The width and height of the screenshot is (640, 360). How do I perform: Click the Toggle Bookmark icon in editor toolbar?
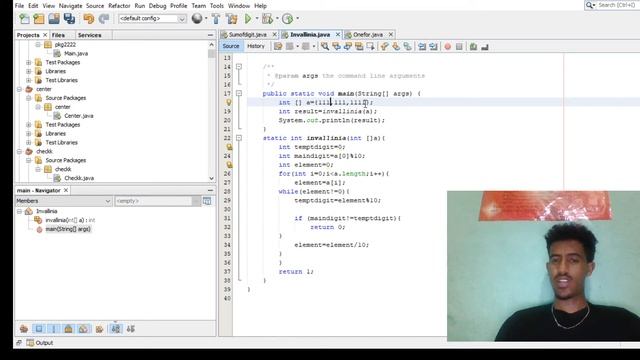point(407,47)
